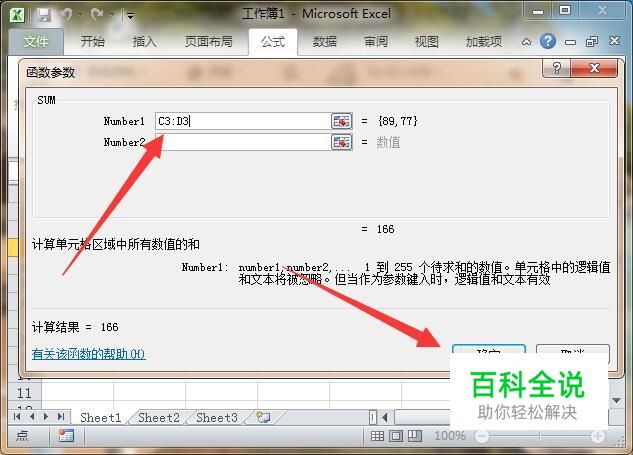Click the dialog help question mark button
This screenshot has height=455, width=633.
pyautogui.click(x=557, y=68)
